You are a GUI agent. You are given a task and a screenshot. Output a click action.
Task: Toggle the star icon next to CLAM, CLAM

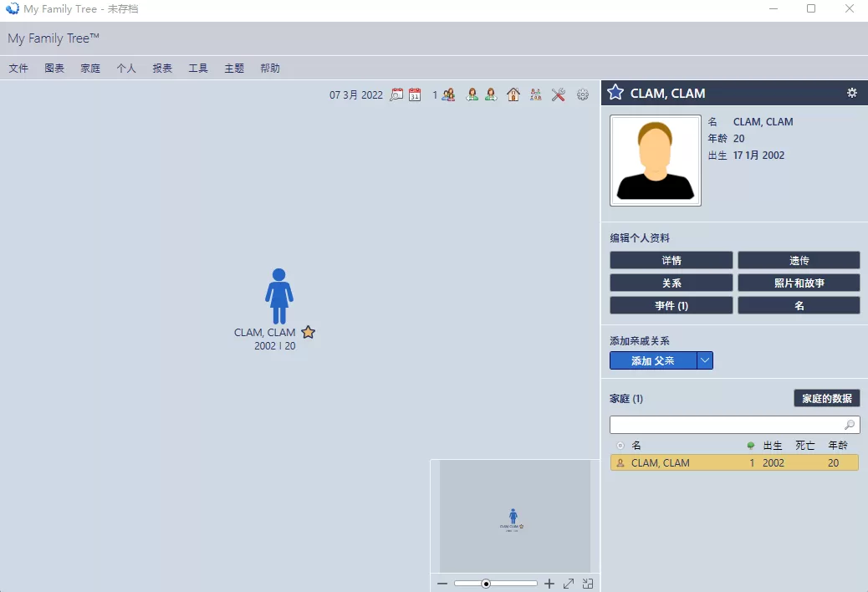point(615,93)
